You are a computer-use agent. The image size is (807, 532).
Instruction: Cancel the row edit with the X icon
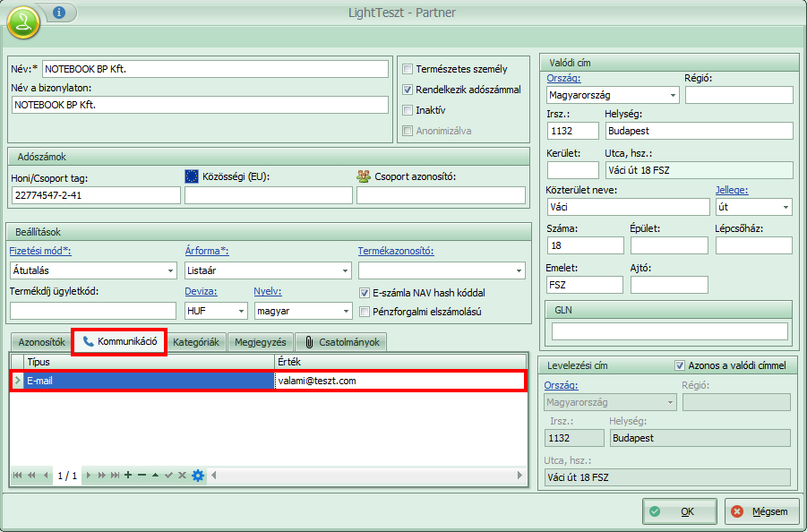tap(182, 475)
